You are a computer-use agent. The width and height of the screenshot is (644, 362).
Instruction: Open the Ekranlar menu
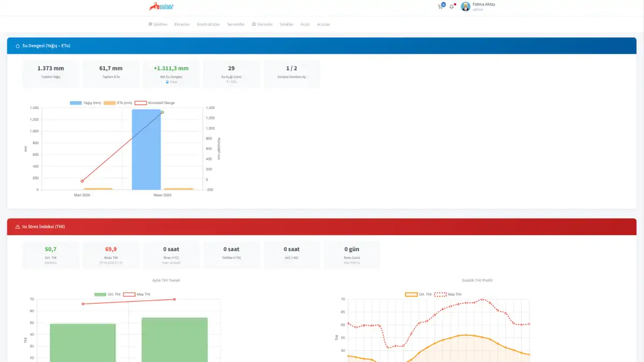pyautogui.click(x=182, y=24)
